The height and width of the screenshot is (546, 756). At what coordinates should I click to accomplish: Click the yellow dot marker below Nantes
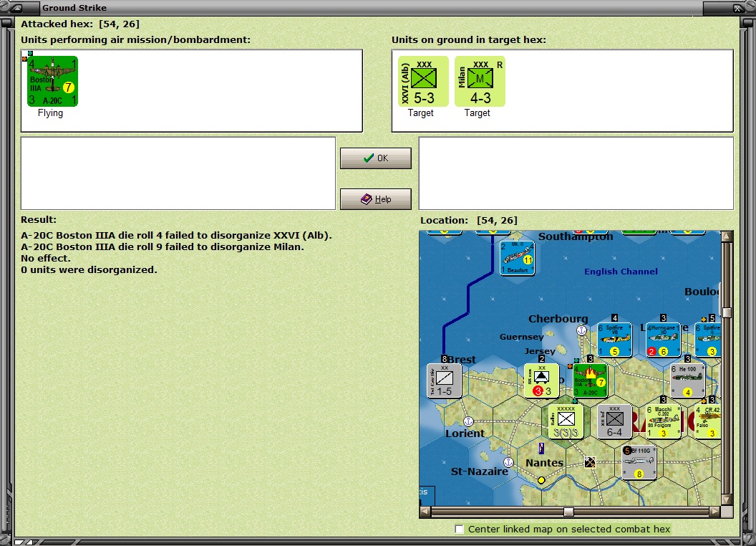541,480
